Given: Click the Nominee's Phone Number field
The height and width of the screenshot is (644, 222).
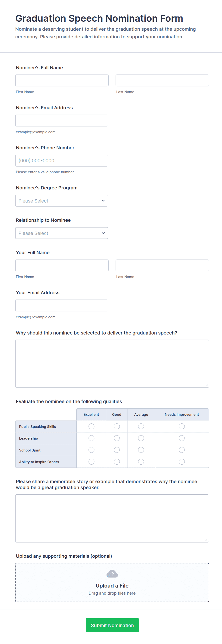Looking at the screenshot, I should click(x=62, y=161).
